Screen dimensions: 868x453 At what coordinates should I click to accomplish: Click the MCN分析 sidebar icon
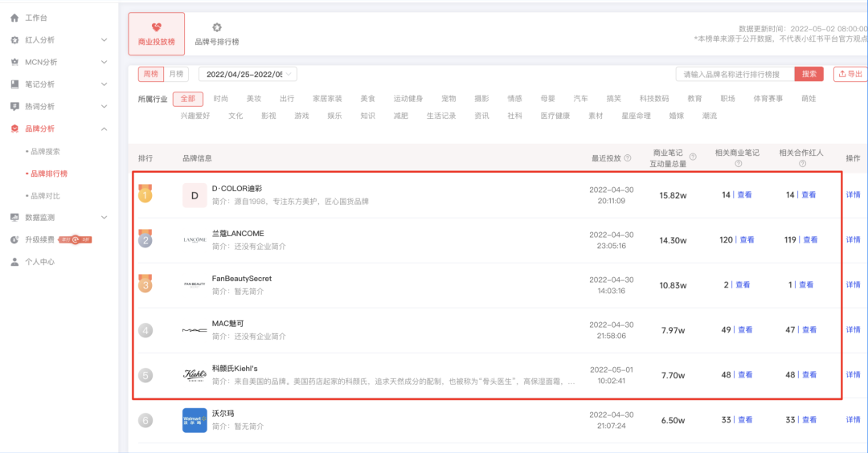[14, 62]
